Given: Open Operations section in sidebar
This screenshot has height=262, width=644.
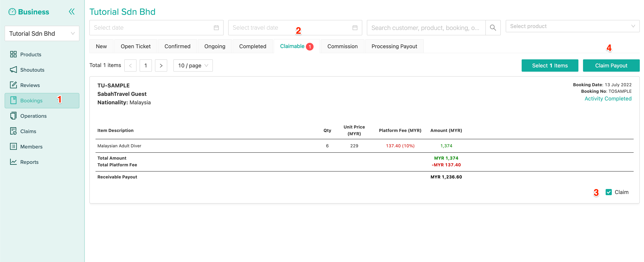Looking at the screenshot, I should (33, 116).
